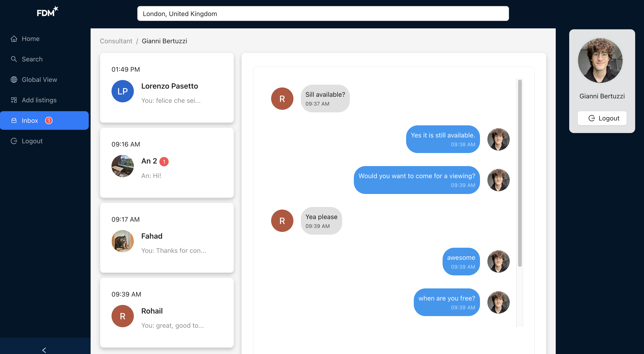Open the Rohail conversation card
Viewport: 644px width, 354px height.
click(167, 313)
